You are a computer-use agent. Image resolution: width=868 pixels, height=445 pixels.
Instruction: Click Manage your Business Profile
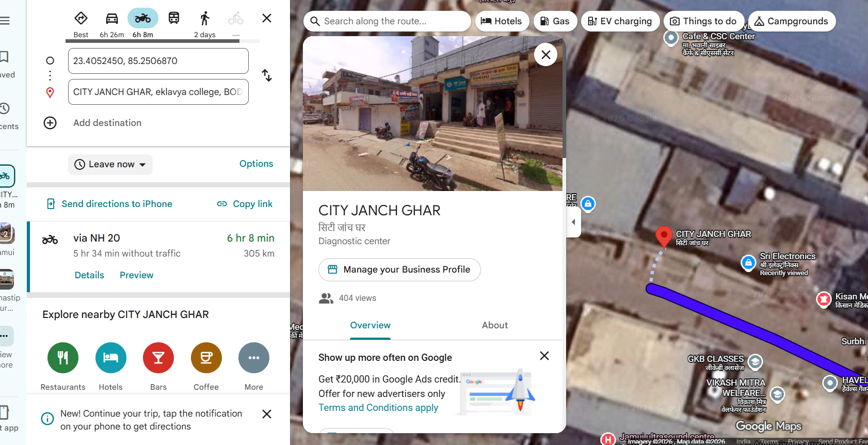[399, 269]
